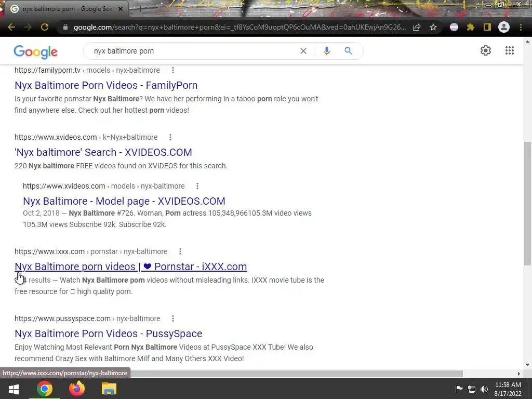This screenshot has height=399, width=532.
Task: Open the striped circular extension icon
Action: 454,27
